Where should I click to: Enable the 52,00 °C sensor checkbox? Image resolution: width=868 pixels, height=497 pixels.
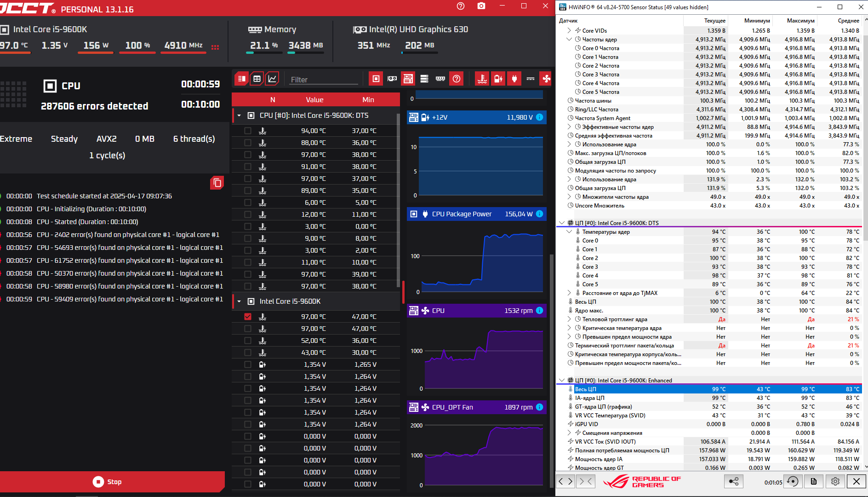coord(248,341)
